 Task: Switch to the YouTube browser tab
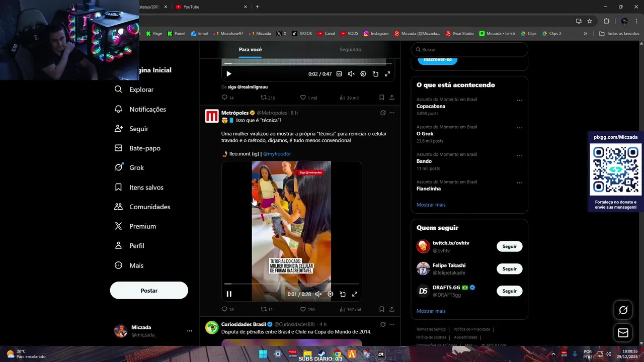(x=210, y=7)
